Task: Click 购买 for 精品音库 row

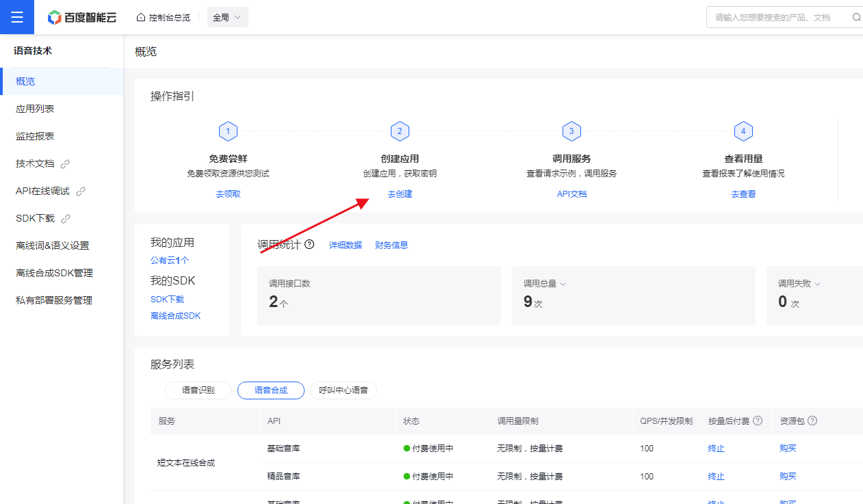Action: click(x=788, y=476)
